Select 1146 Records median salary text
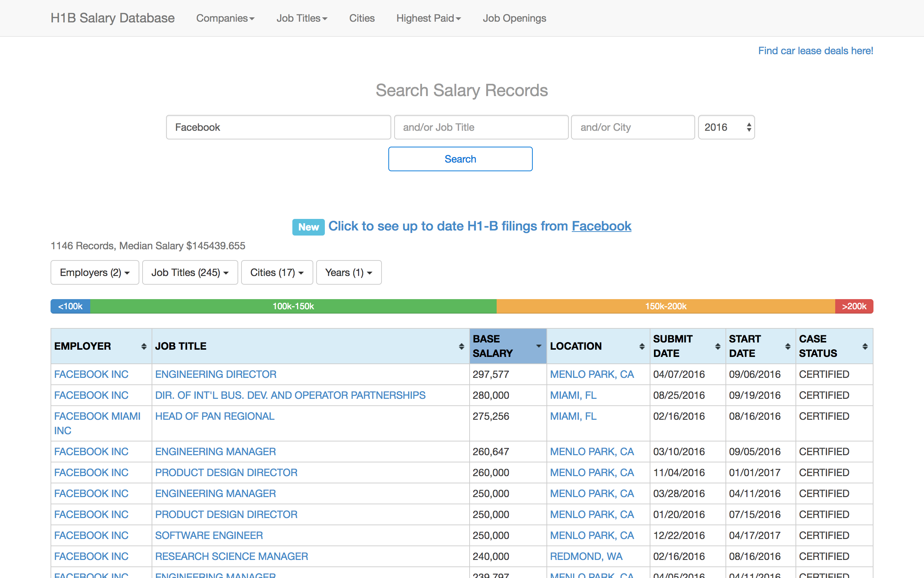The width and height of the screenshot is (924, 578). pyautogui.click(x=148, y=246)
